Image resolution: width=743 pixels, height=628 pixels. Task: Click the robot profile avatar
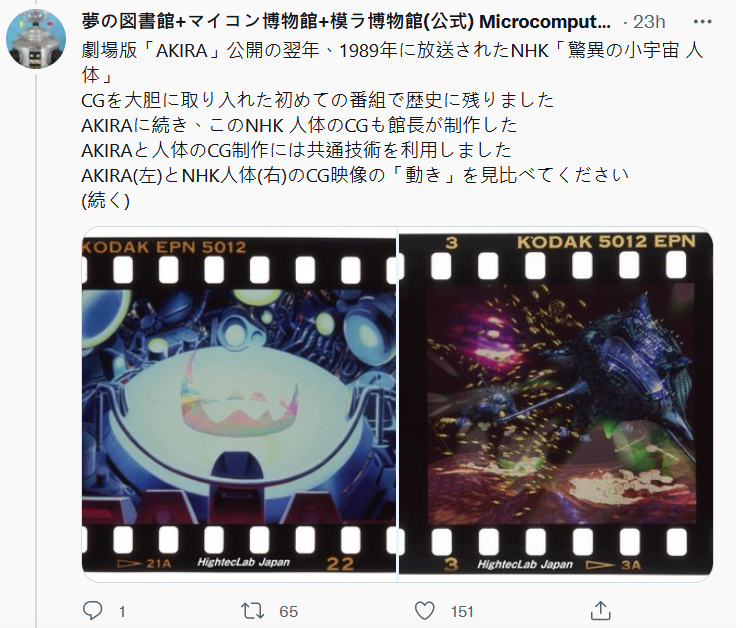pyautogui.click(x=36, y=39)
